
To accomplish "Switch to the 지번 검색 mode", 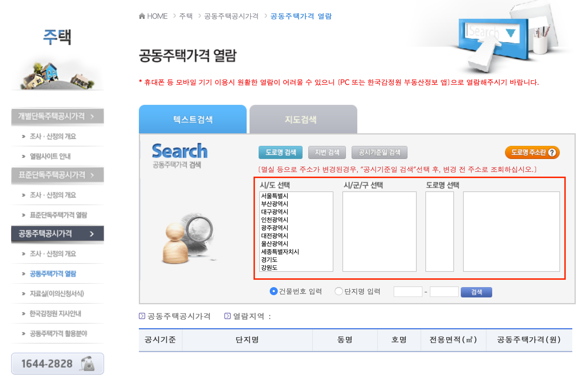I will (x=327, y=152).
